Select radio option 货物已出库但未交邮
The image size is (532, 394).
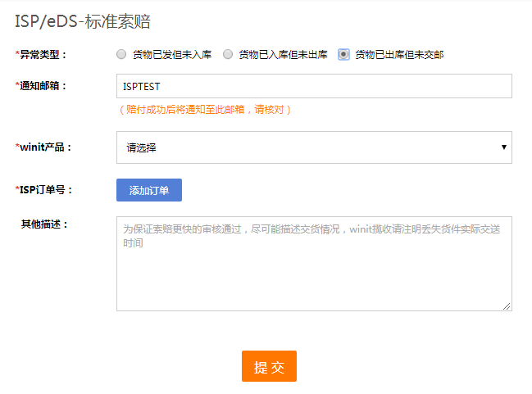tap(343, 54)
